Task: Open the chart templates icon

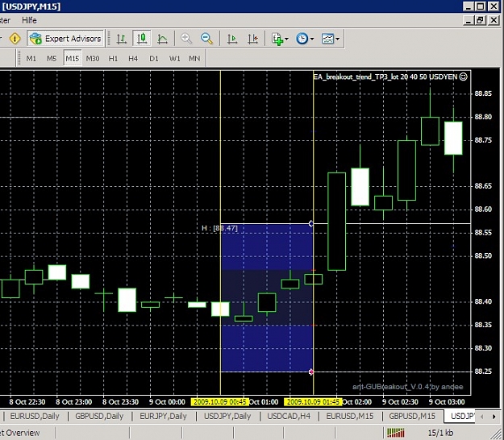Action: pos(327,39)
